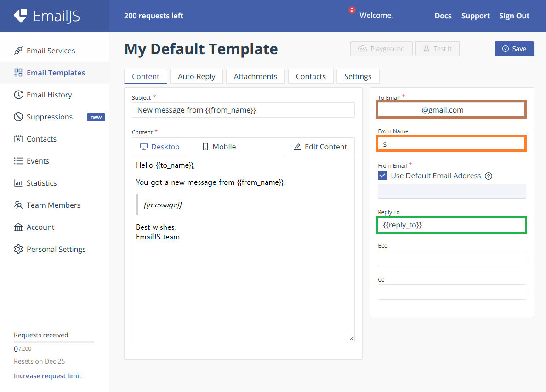Click the Statistics bar chart icon
546x392 pixels.
[x=18, y=183]
